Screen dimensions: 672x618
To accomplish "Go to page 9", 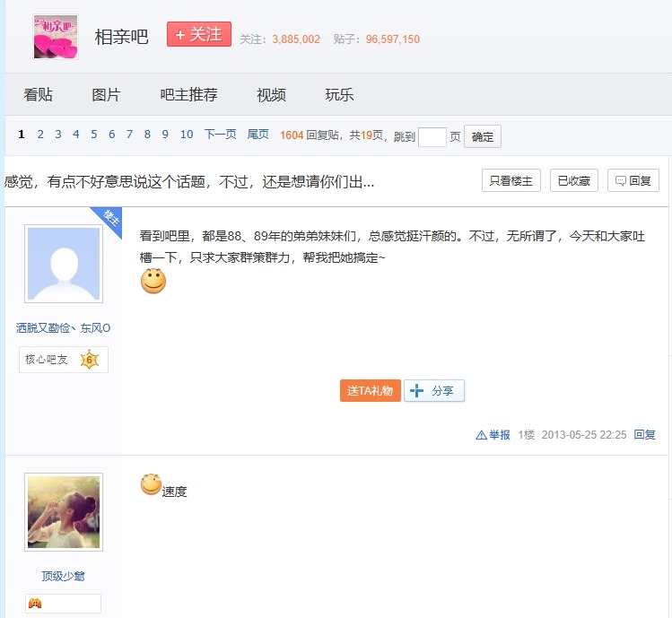I will [165, 135].
